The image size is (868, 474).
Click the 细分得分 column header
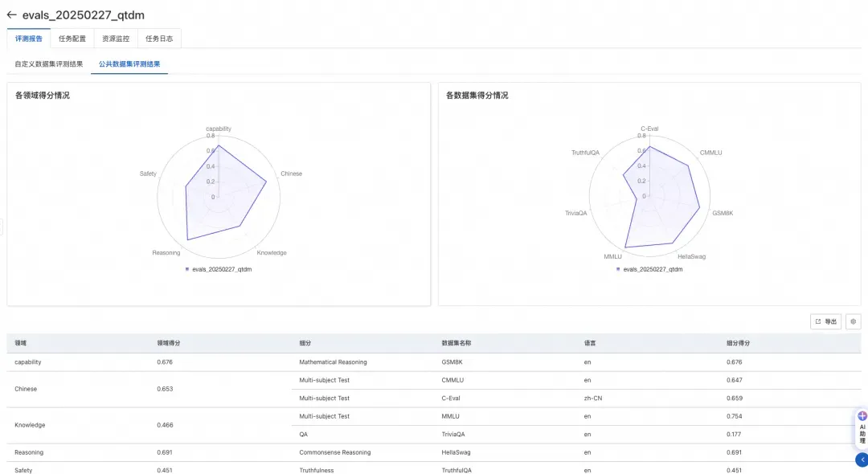pyautogui.click(x=738, y=343)
